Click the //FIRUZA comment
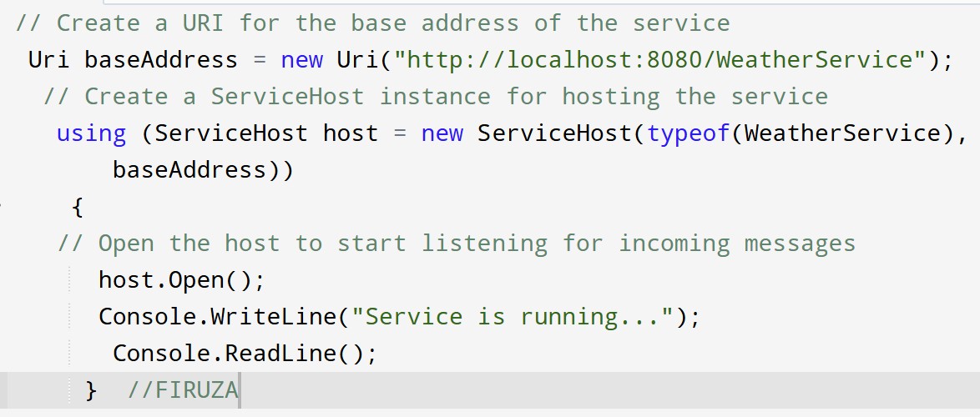The image size is (980, 417). click(183, 390)
